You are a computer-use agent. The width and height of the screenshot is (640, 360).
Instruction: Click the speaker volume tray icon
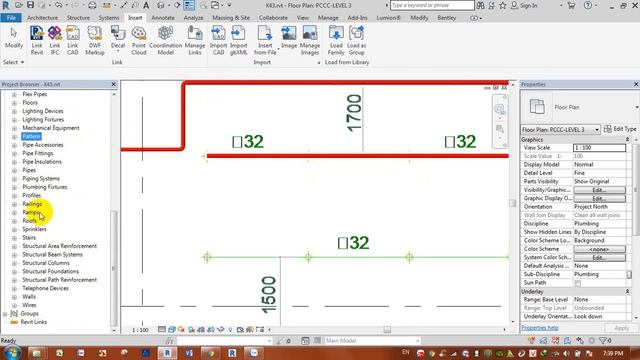[566, 353]
